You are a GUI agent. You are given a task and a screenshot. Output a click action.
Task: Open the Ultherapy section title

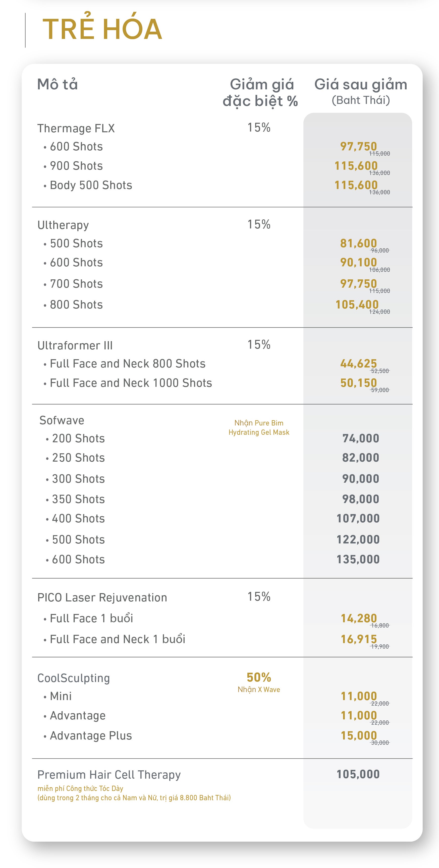click(63, 225)
